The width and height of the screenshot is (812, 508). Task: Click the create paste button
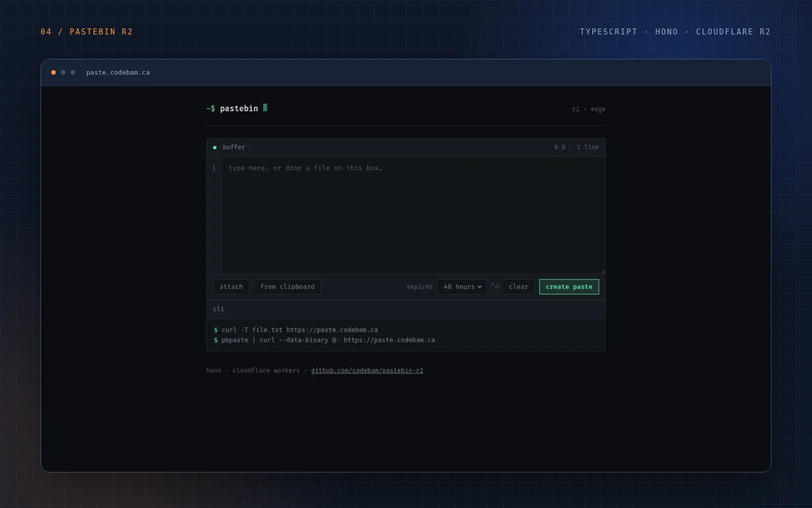[569, 287]
